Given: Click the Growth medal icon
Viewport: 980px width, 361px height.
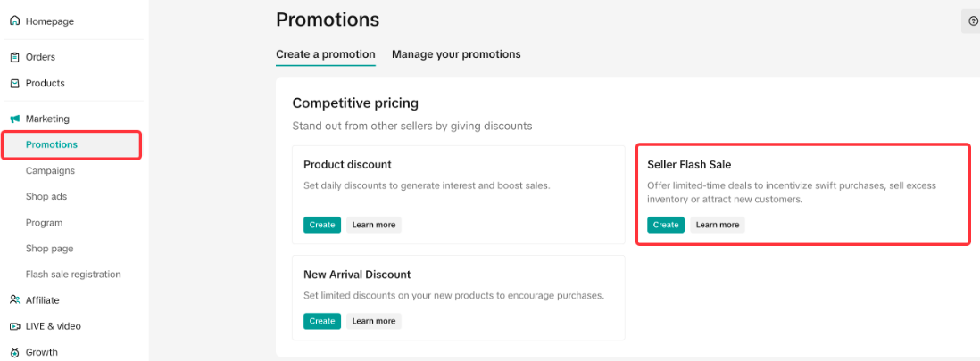Looking at the screenshot, I should (x=14, y=352).
